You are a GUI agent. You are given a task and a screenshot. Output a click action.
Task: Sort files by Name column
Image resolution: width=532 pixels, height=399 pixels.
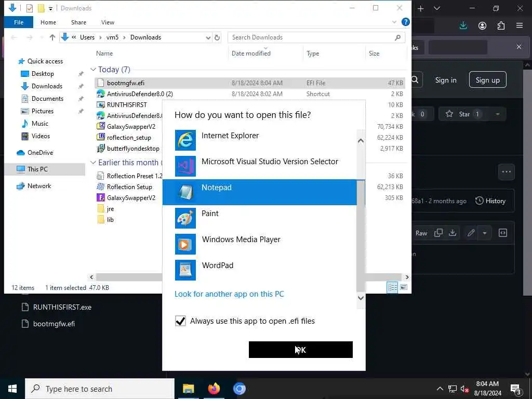point(104,54)
